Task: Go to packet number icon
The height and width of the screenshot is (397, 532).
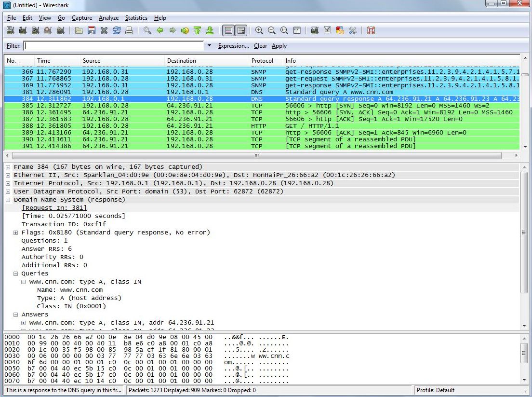Action: [185, 30]
